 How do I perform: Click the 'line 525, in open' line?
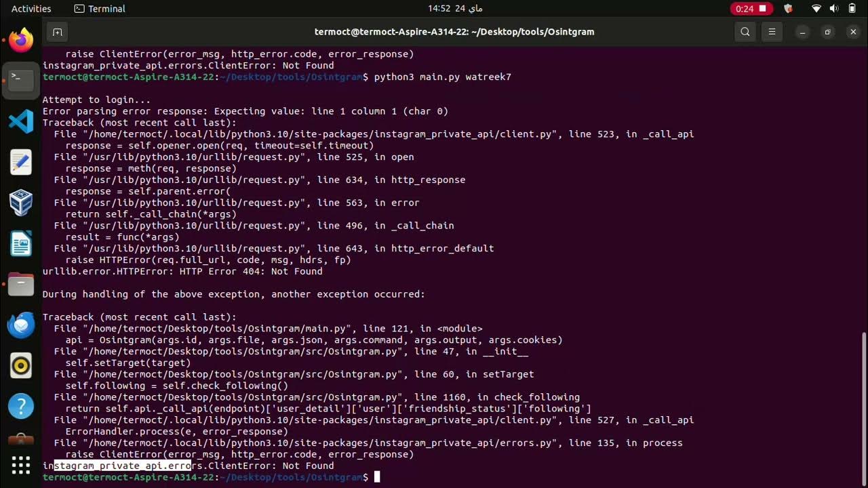coord(234,157)
